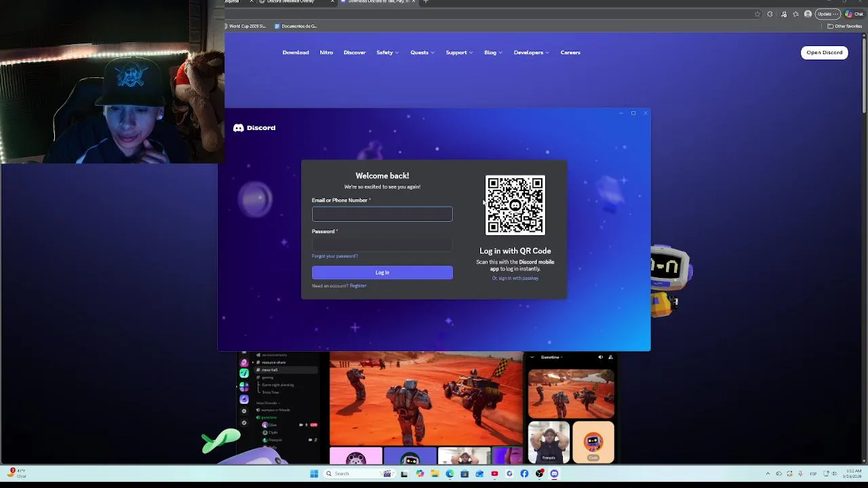This screenshot has height=488, width=868.
Task: Open the browser profile avatar
Action: click(x=808, y=14)
